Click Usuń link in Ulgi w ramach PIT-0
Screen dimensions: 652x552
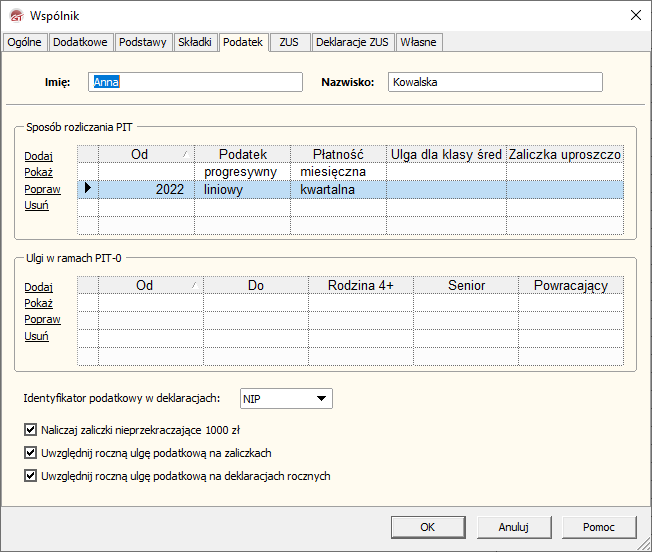(x=36, y=336)
